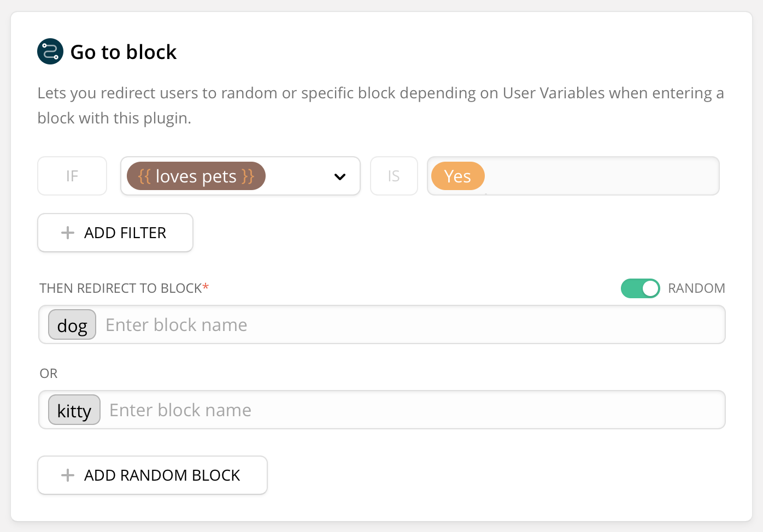763x532 pixels.
Task: Click the IF condition box
Action: click(72, 176)
